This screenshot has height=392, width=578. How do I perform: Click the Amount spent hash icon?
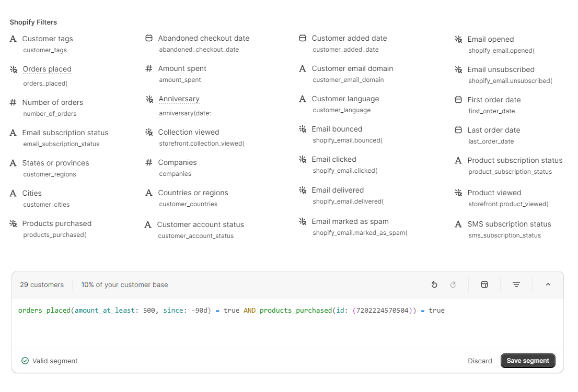[x=149, y=68]
